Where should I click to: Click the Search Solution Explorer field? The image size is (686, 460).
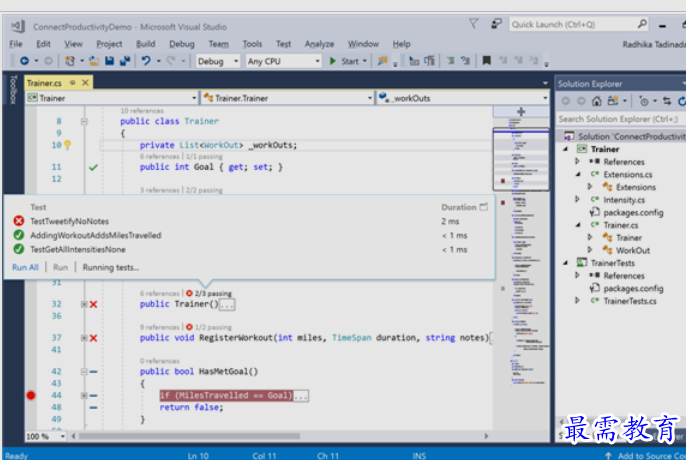(621, 119)
